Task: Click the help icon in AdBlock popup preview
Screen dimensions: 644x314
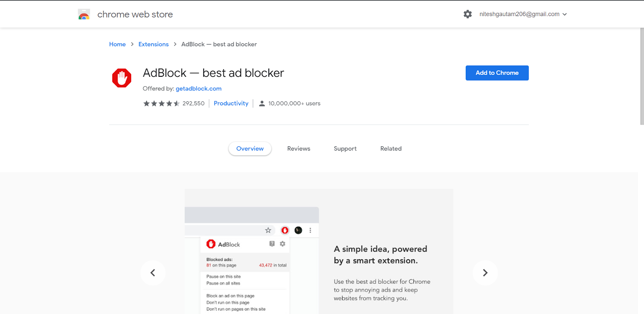Action: [272, 244]
